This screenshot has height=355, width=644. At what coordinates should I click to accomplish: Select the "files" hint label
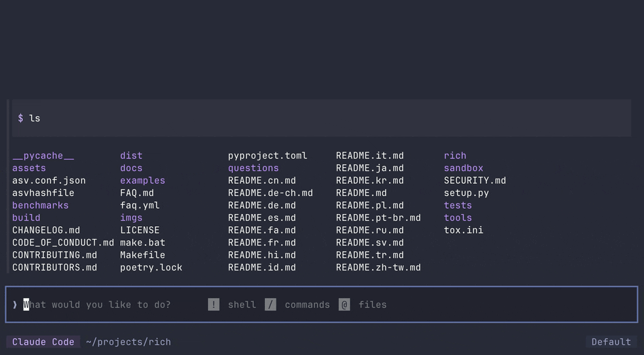[372, 305]
